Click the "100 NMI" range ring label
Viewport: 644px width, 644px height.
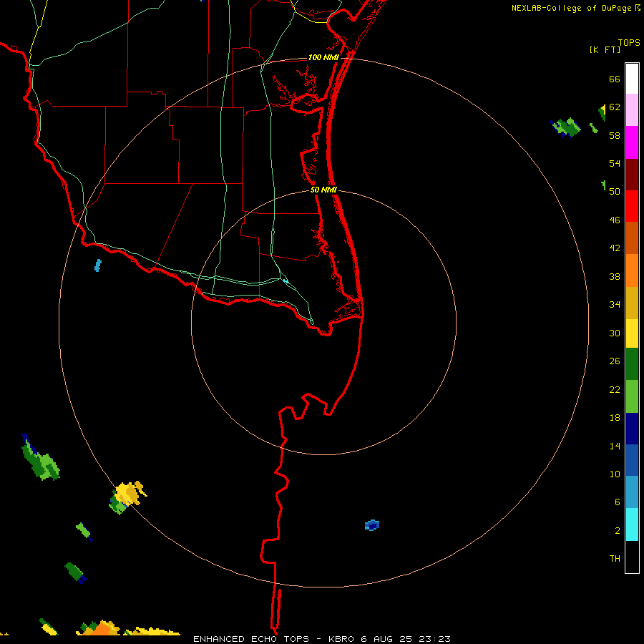[x=323, y=57]
